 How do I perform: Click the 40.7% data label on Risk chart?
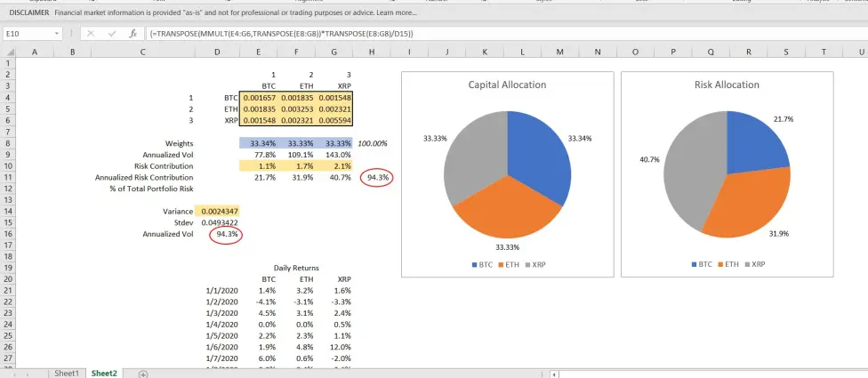[650, 159]
